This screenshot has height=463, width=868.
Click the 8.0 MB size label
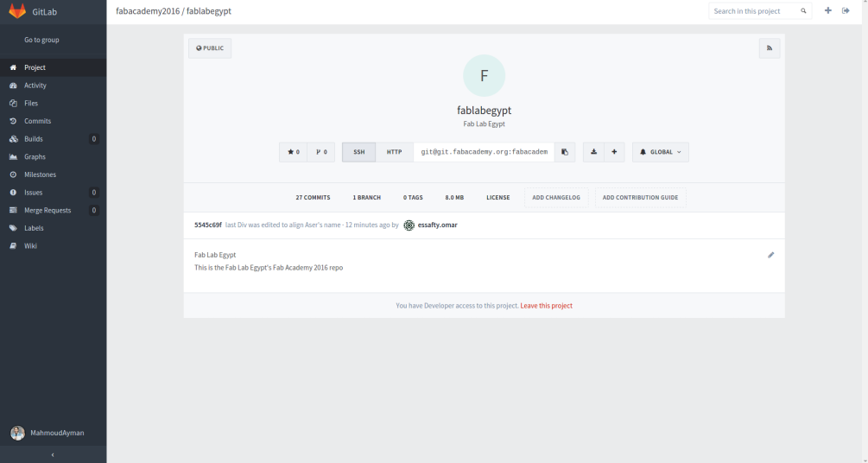[454, 197]
